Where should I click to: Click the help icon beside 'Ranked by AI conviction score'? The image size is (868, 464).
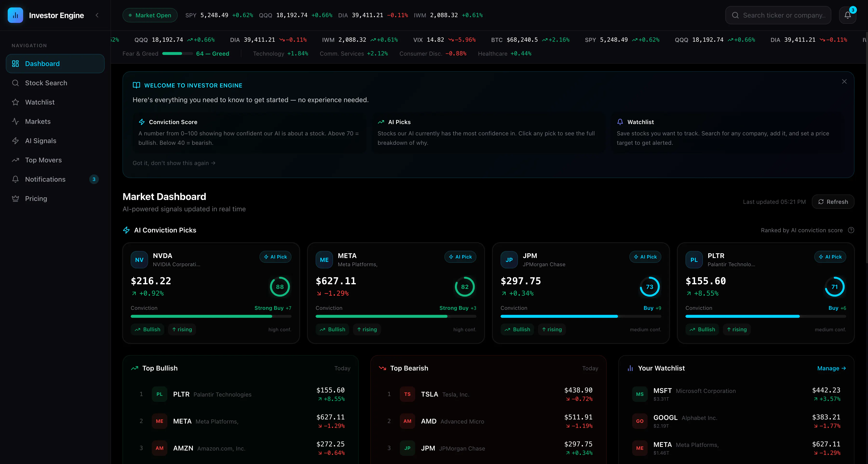coord(851,230)
